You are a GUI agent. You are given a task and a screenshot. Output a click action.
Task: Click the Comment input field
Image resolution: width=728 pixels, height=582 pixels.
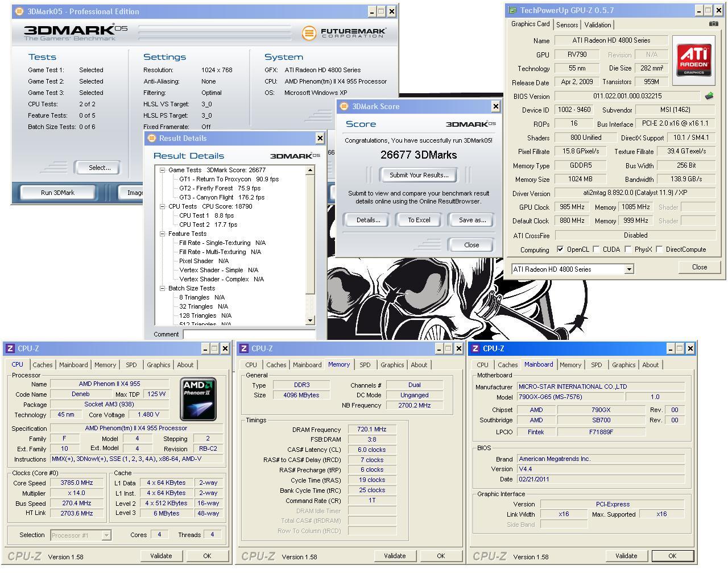click(x=249, y=334)
